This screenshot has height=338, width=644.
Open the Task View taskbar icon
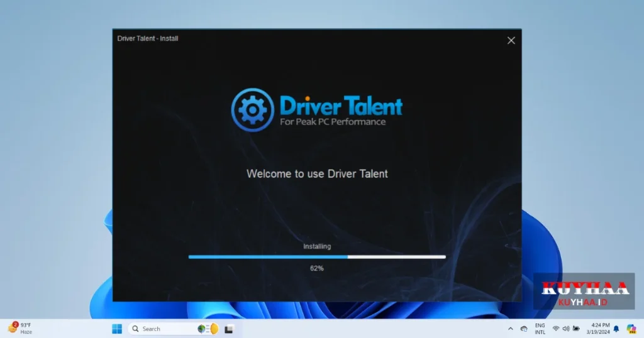click(229, 329)
